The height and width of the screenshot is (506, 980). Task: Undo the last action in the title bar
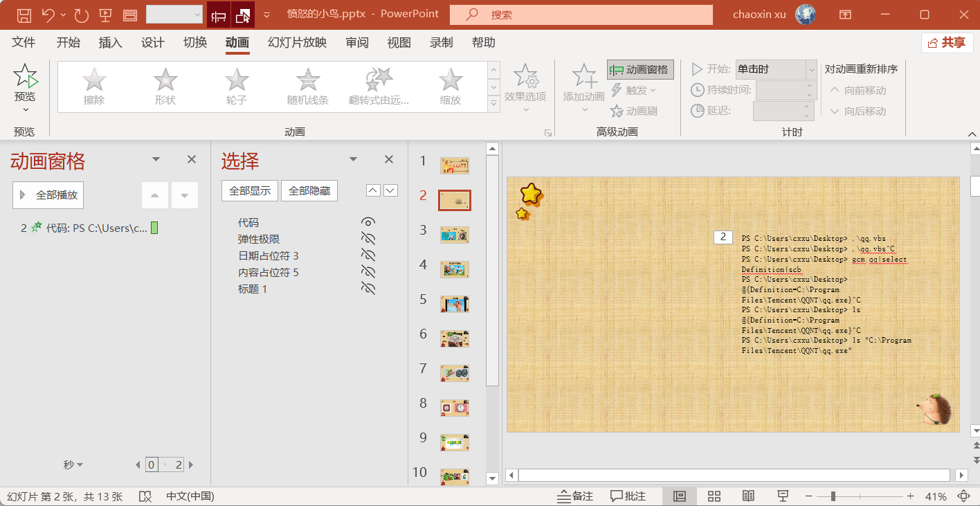tap(48, 15)
